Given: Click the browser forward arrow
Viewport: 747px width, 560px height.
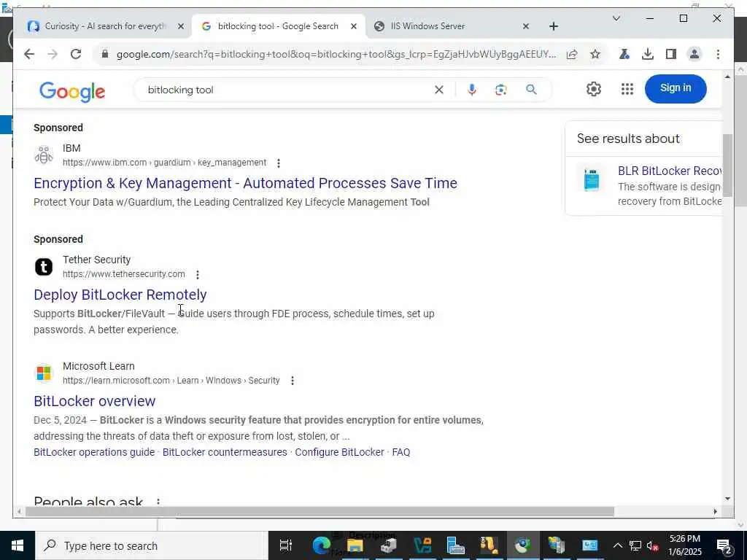Looking at the screenshot, I should click(x=53, y=54).
